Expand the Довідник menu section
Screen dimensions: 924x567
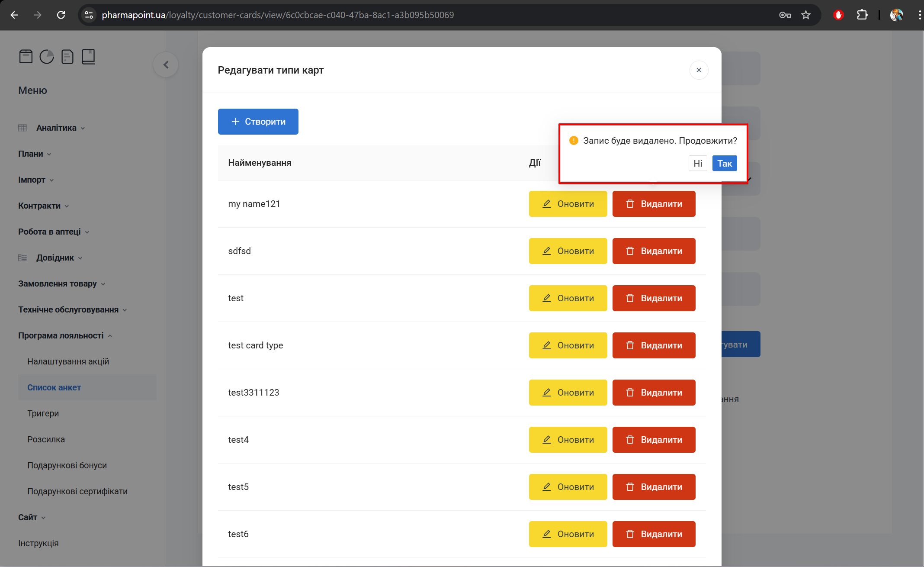click(x=55, y=258)
